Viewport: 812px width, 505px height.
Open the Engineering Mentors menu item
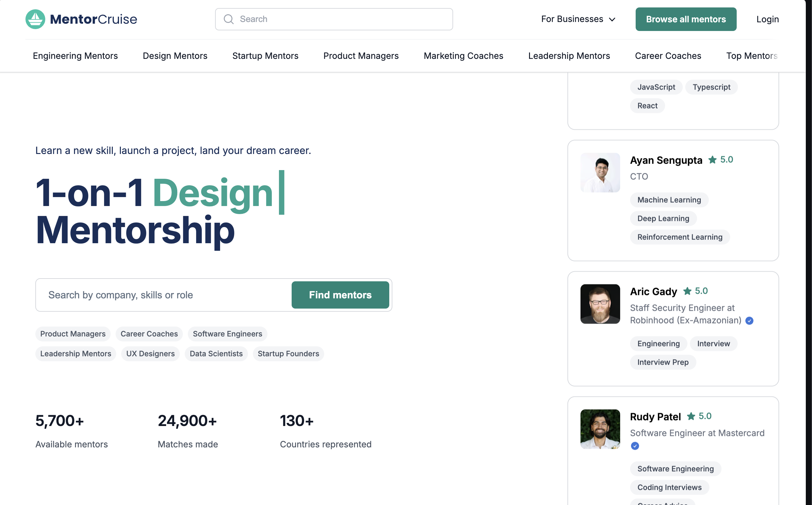[x=75, y=56]
